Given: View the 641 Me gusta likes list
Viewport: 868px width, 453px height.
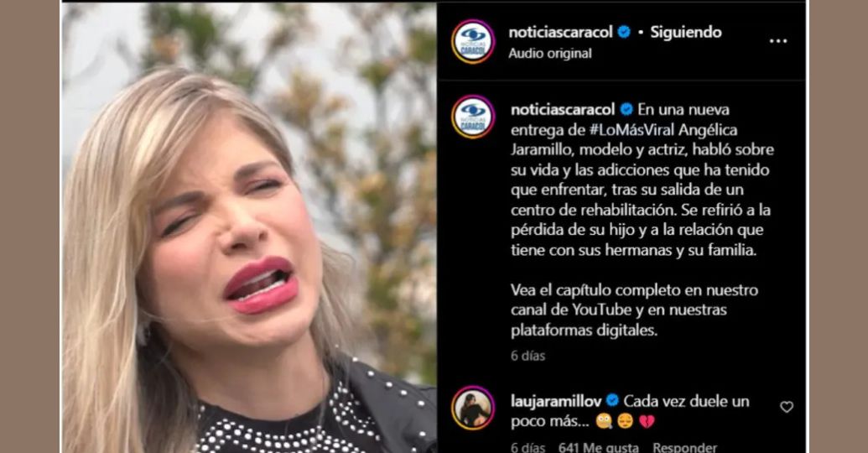Looking at the screenshot, I should pos(599,446).
